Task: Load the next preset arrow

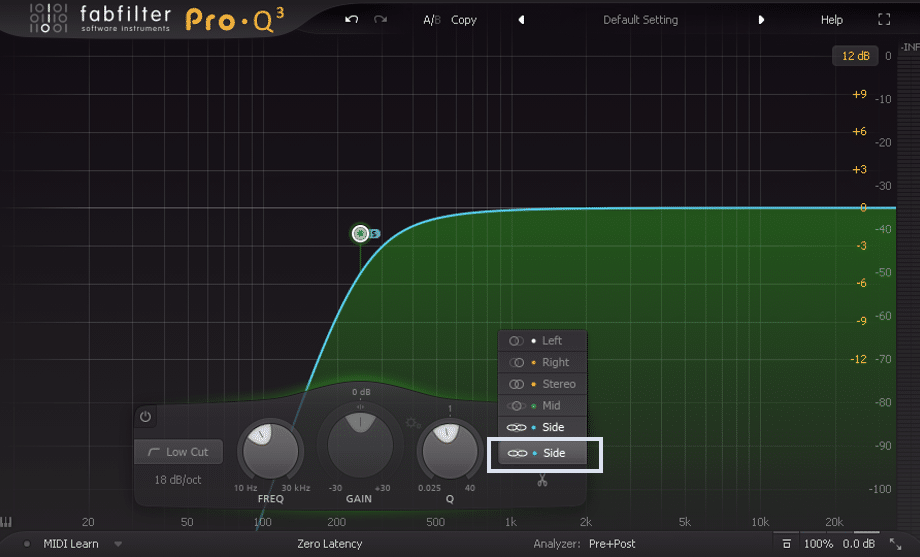Action: [x=761, y=20]
